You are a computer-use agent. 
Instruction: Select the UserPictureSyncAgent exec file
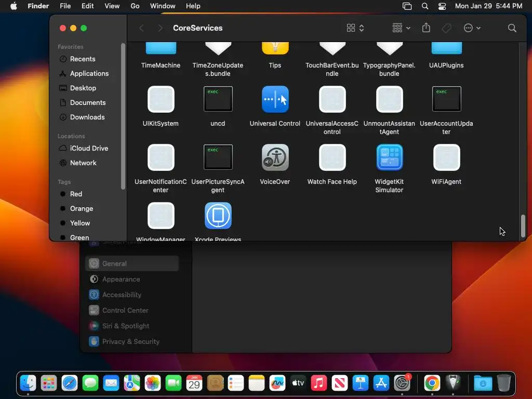click(218, 157)
